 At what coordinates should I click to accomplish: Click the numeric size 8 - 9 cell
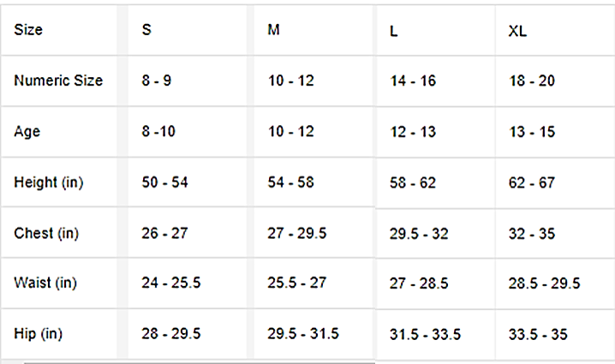158,81
